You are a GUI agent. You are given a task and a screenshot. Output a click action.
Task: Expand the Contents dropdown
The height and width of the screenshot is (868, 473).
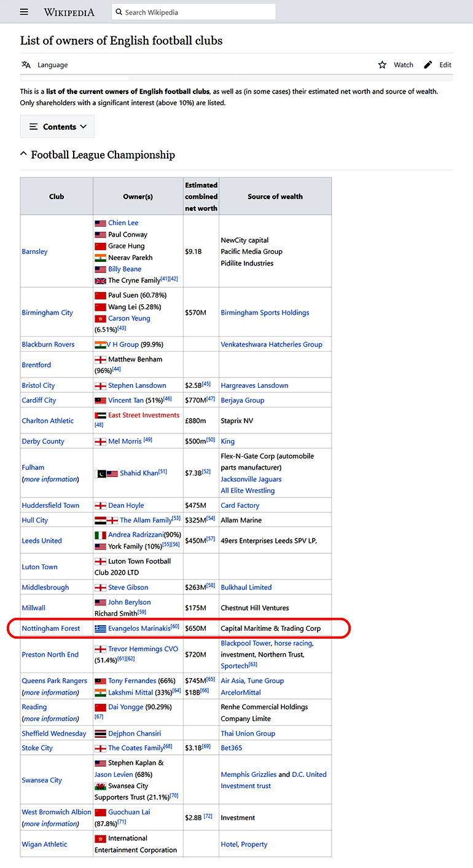coord(58,127)
